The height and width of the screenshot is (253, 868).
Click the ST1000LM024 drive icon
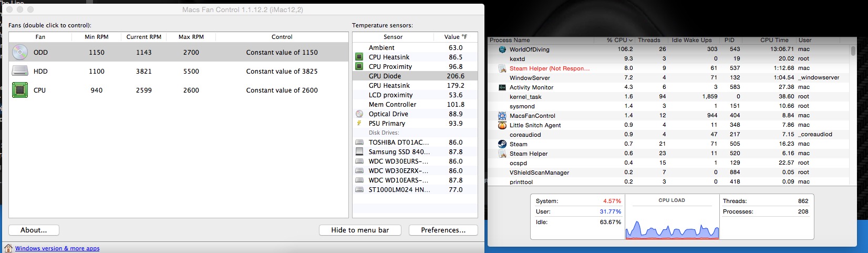[359, 189]
